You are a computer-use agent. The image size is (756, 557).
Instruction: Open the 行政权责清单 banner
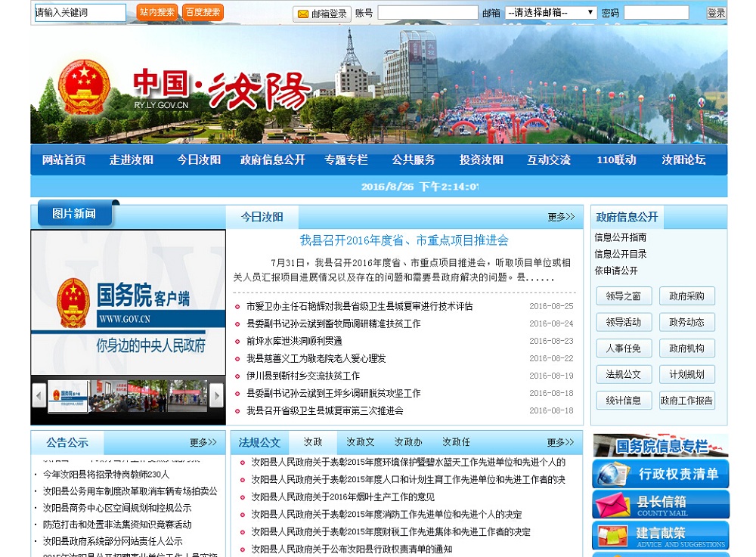click(x=661, y=474)
